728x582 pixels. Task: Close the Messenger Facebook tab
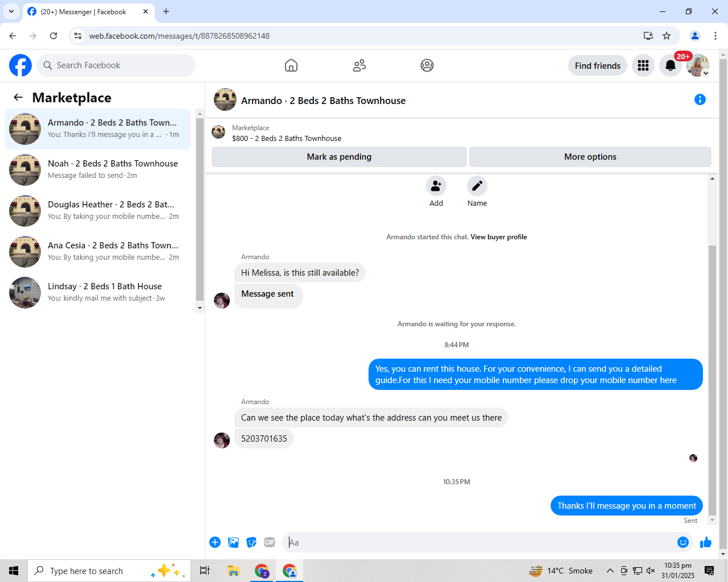tap(146, 11)
